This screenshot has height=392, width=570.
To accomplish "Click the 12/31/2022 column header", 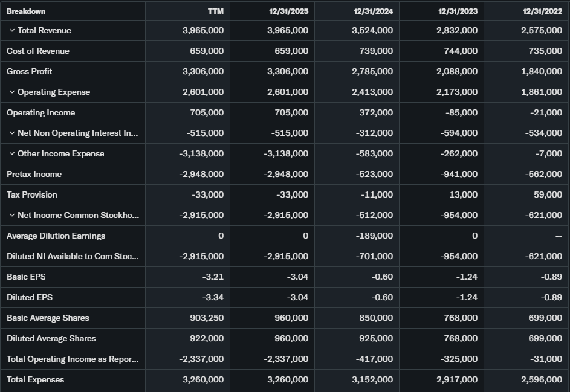I will [542, 11].
